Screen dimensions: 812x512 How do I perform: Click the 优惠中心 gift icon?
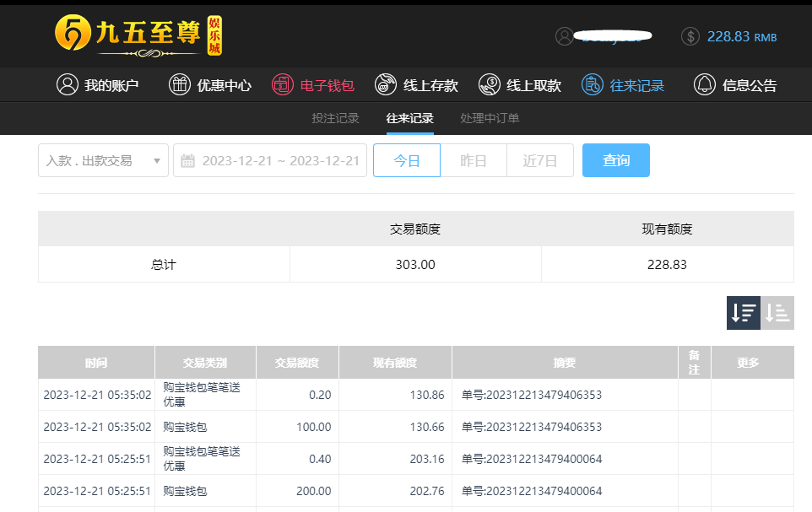coord(180,85)
